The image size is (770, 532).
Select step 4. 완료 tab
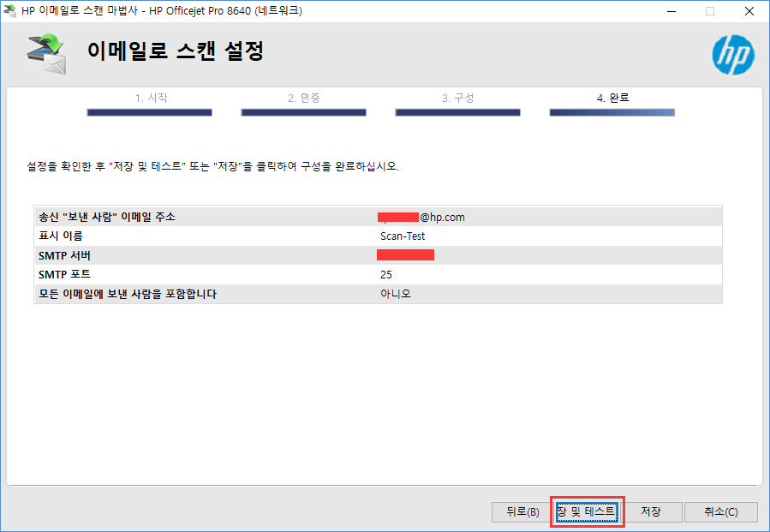[x=613, y=99]
